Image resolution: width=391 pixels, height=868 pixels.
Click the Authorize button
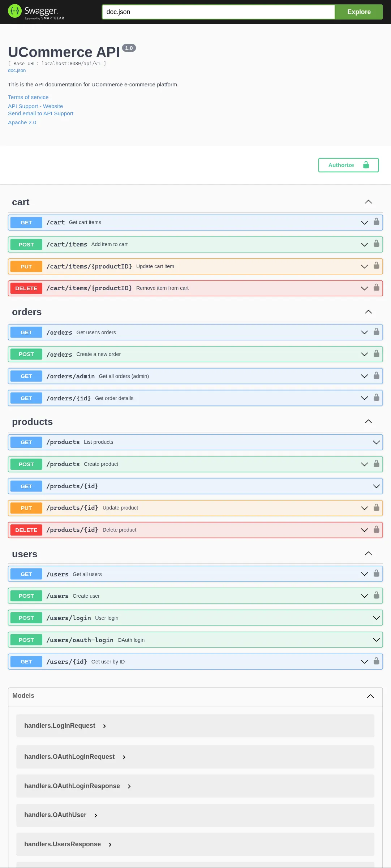[x=348, y=165]
